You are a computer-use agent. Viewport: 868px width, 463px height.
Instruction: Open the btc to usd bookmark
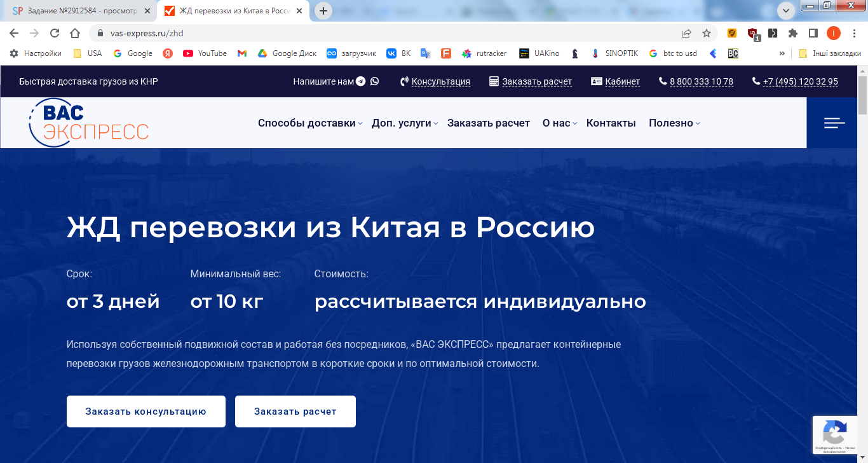673,53
